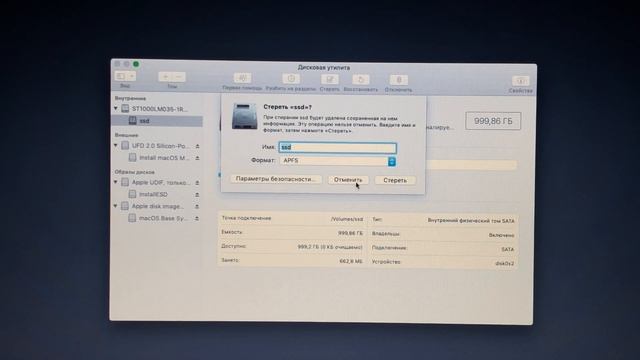Select the /Volumes/ssd mount point value
Viewport: 640px width, 360px height.
pyautogui.click(x=347, y=219)
